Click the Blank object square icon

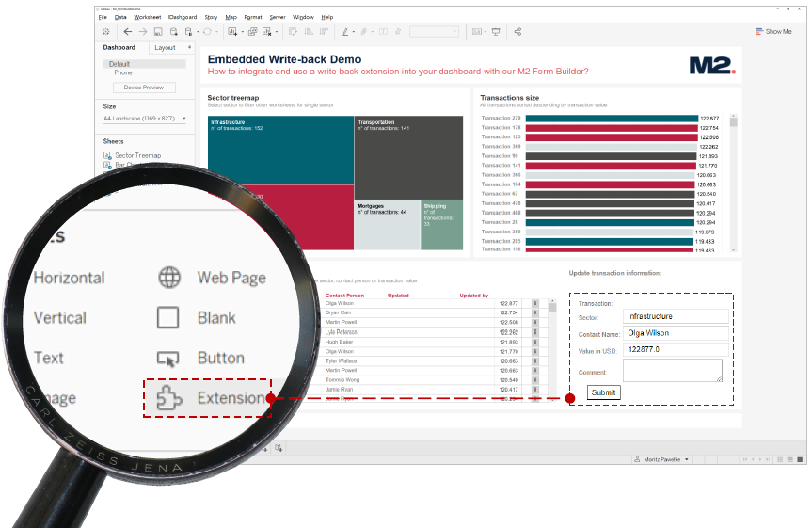point(167,318)
